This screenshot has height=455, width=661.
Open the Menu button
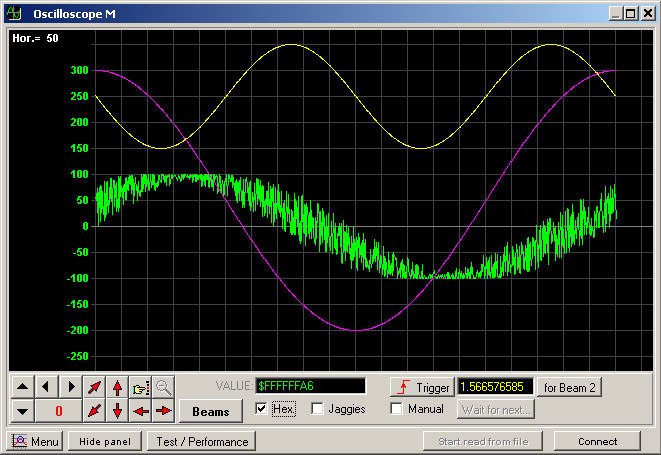[x=36, y=441]
